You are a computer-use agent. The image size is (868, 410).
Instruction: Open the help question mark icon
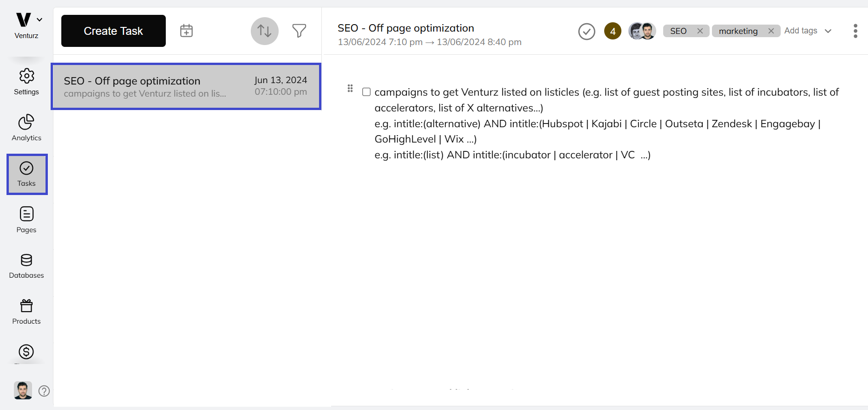(x=44, y=391)
